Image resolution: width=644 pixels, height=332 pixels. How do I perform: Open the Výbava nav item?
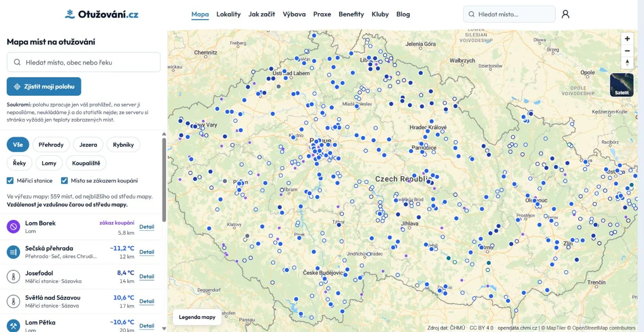coord(294,14)
